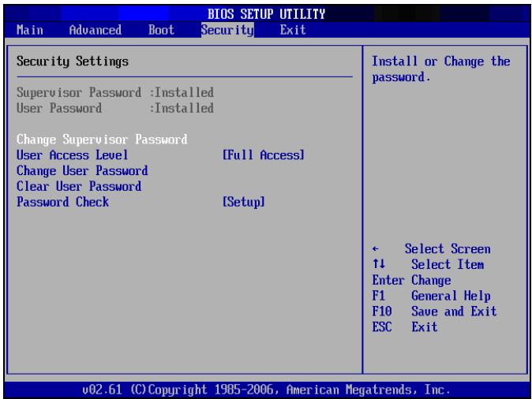Viewport: 532px width, 399px height.
Task: Select Clear User Password
Action: coord(79,186)
